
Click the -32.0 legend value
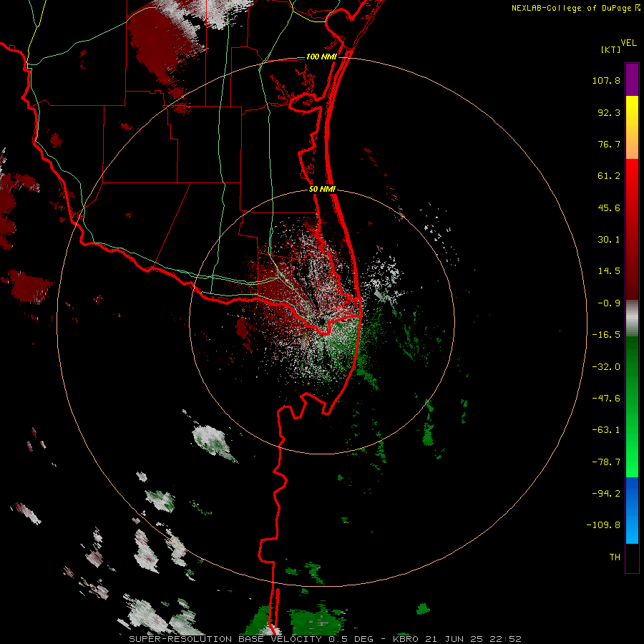606,367
